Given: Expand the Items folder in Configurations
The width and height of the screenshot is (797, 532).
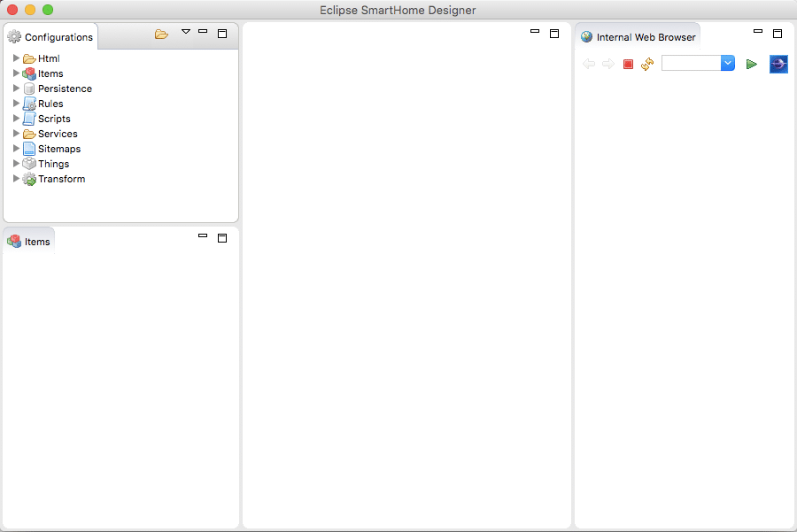Looking at the screenshot, I should [x=16, y=73].
